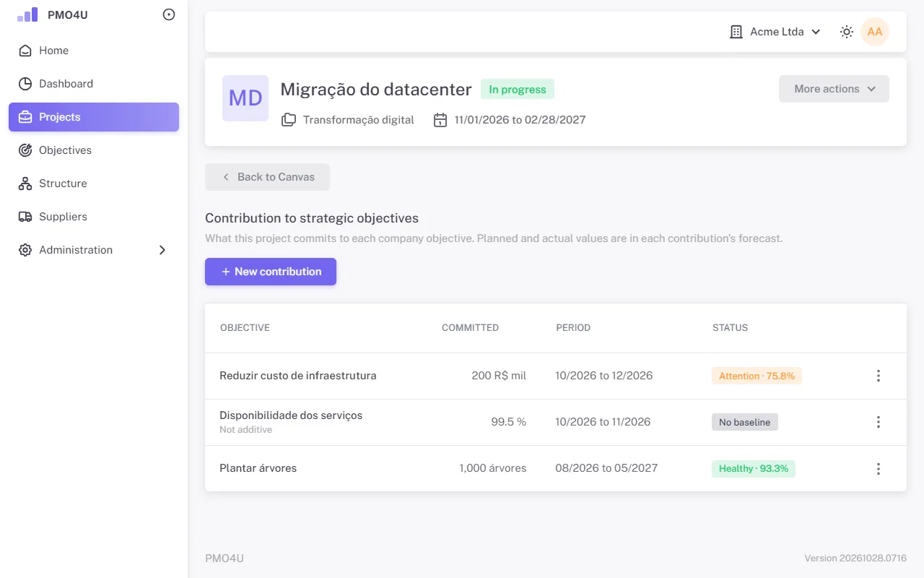924x578 pixels.
Task: Click the '08/2026 to 05/2027' period cell
Action: pos(606,468)
